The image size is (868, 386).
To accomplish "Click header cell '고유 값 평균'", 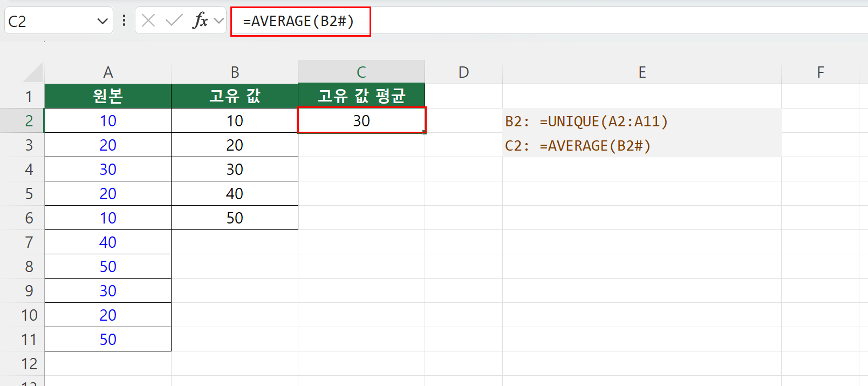I will point(361,96).
